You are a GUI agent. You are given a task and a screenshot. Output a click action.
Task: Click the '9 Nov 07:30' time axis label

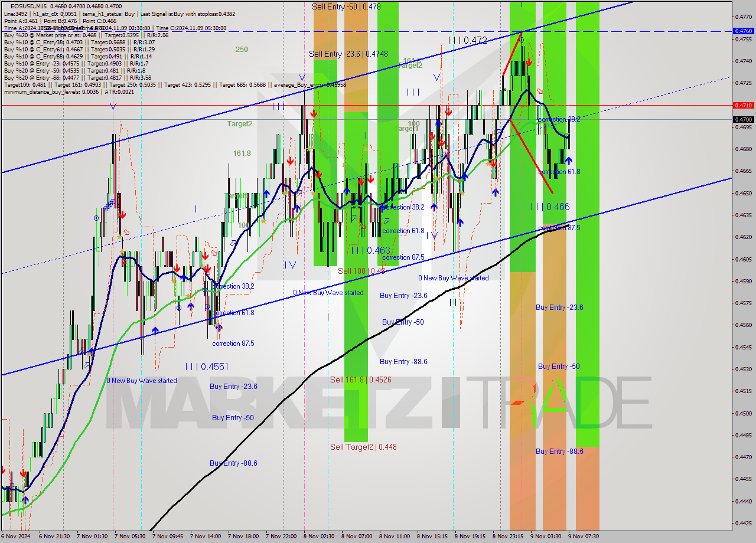584,537
